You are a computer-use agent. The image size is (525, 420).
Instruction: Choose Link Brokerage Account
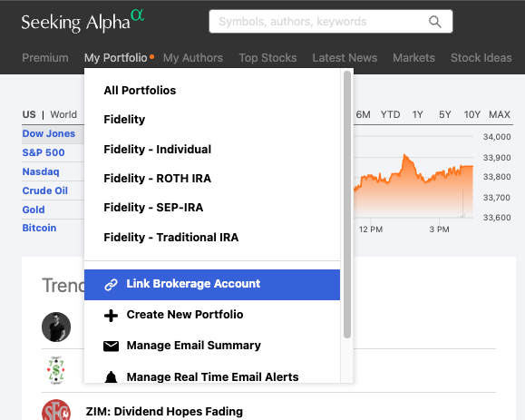click(212, 285)
